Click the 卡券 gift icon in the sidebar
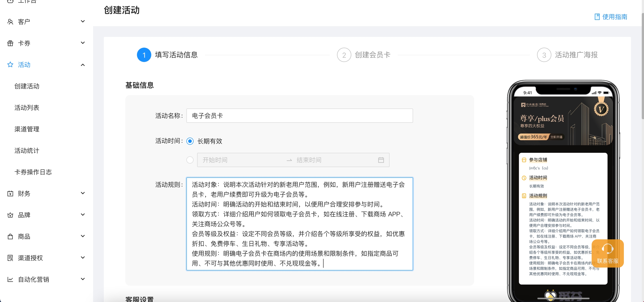Viewport: 644px width, 302px height. pos(10,43)
